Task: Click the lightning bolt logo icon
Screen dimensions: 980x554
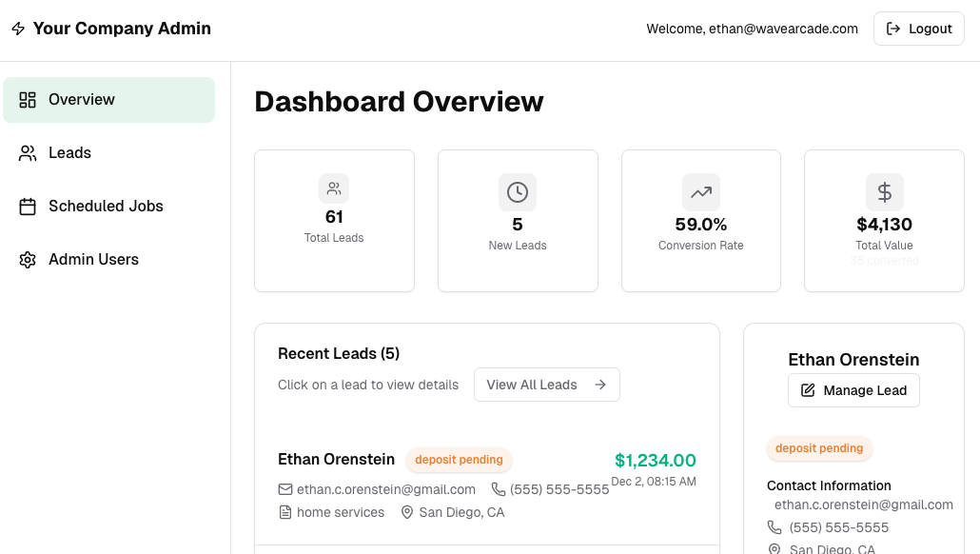Action: click(18, 29)
